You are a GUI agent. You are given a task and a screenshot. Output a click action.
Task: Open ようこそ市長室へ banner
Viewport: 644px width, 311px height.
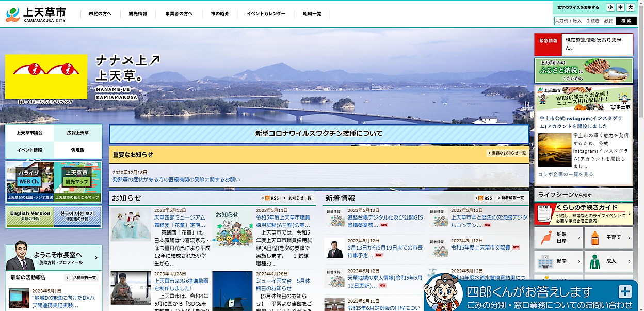[54, 257]
